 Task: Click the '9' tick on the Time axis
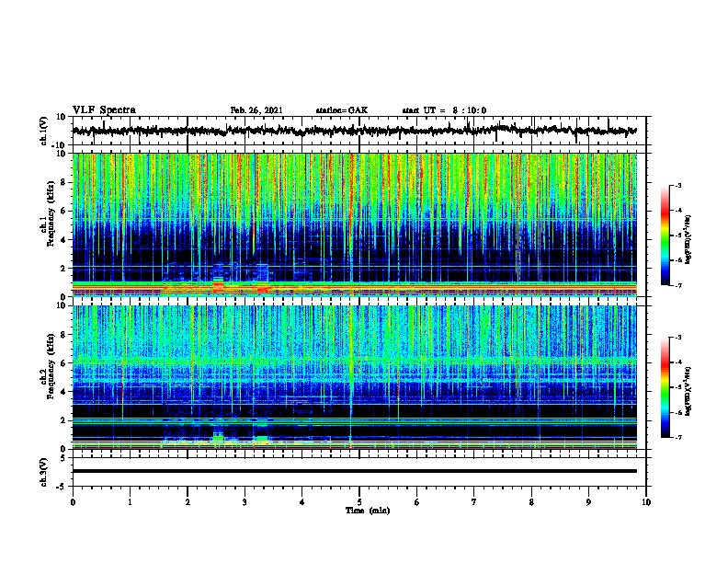coord(588,502)
